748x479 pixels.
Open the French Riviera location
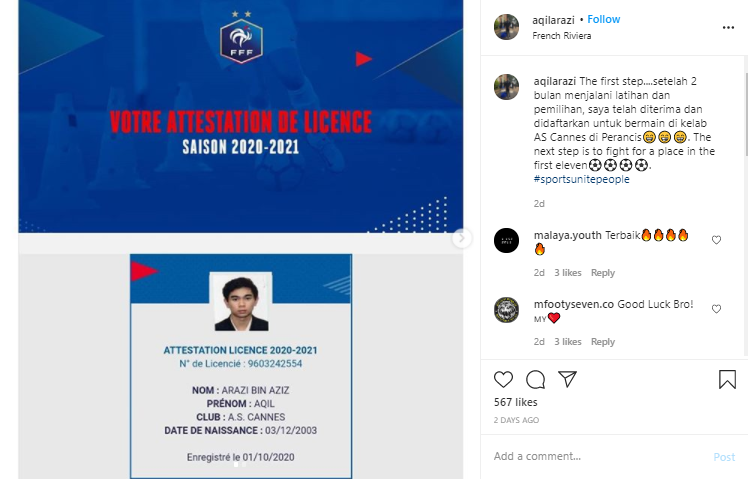(561, 36)
